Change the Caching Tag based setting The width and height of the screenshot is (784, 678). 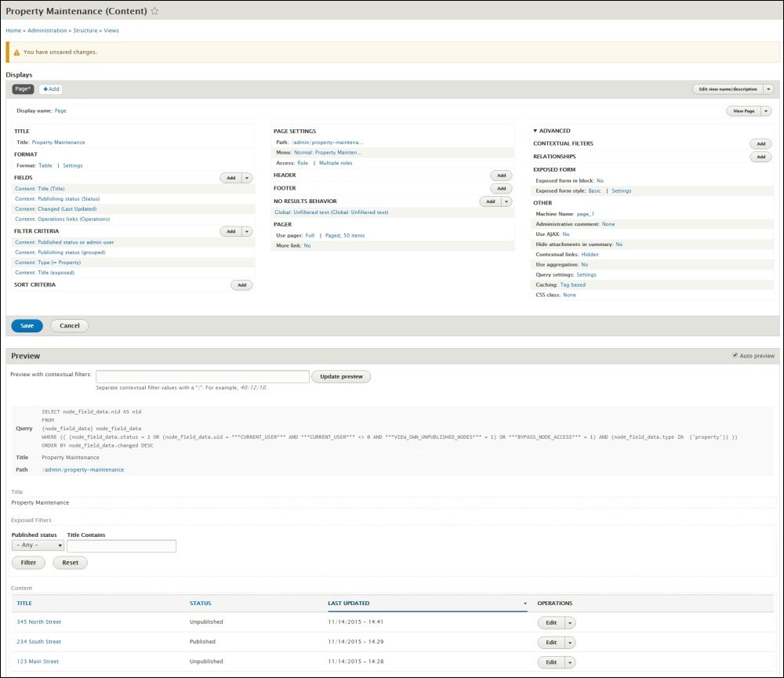572,285
